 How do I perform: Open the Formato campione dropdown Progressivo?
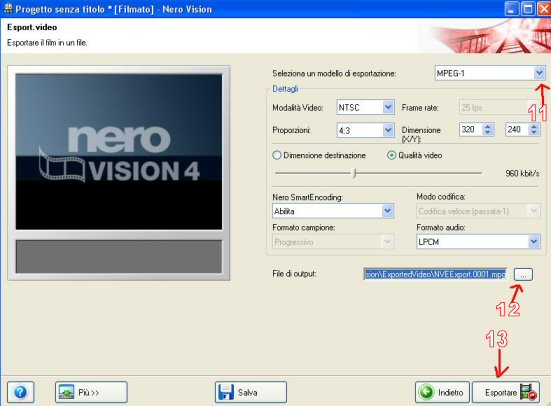[333, 242]
